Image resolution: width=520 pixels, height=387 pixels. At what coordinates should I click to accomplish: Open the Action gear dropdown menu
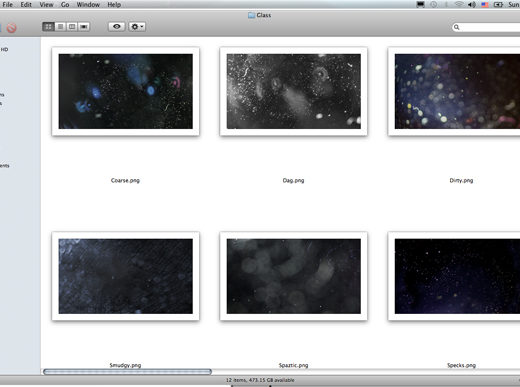pos(137,27)
